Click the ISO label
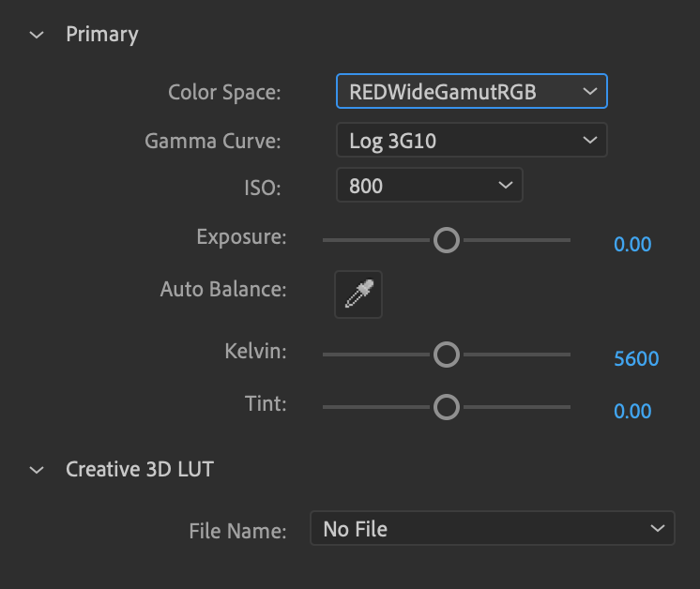The width and height of the screenshot is (700, 589). (x=263, y=188)
